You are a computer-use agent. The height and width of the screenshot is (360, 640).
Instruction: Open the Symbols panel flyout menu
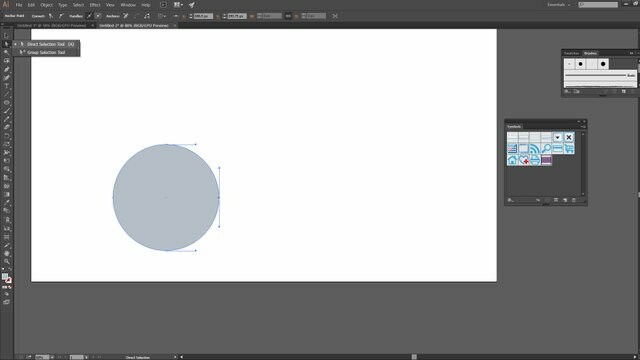583,127
